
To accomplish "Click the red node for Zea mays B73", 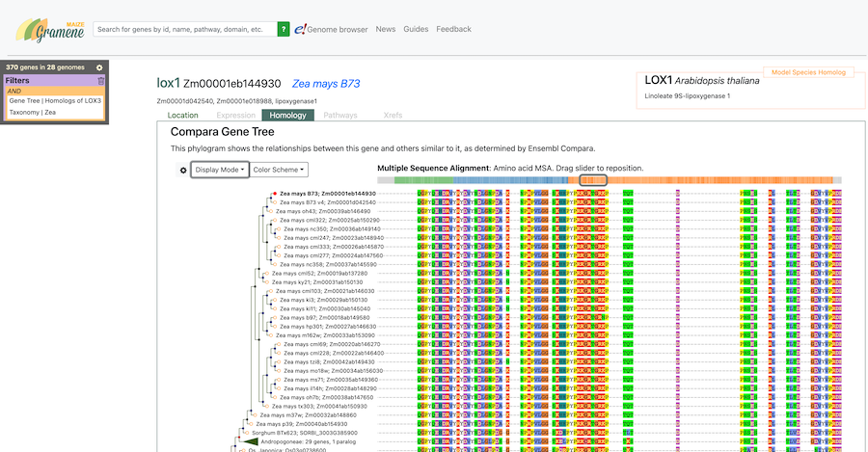I will 275,194.
